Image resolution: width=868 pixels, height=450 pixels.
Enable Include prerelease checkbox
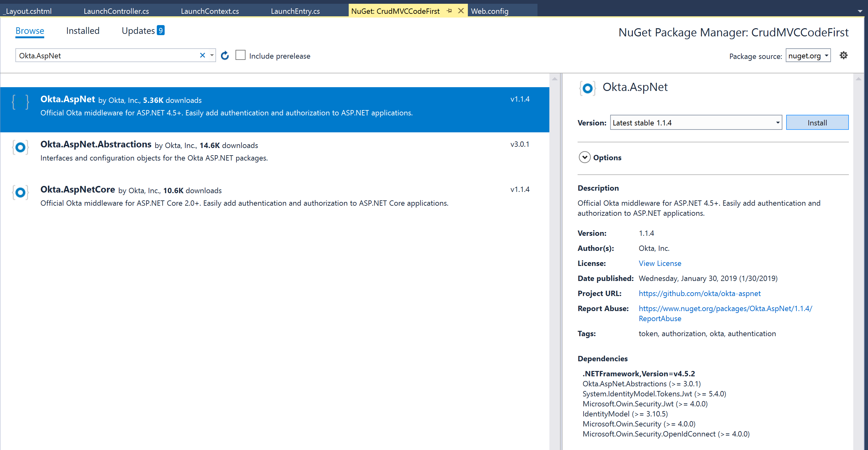(240, 55)
